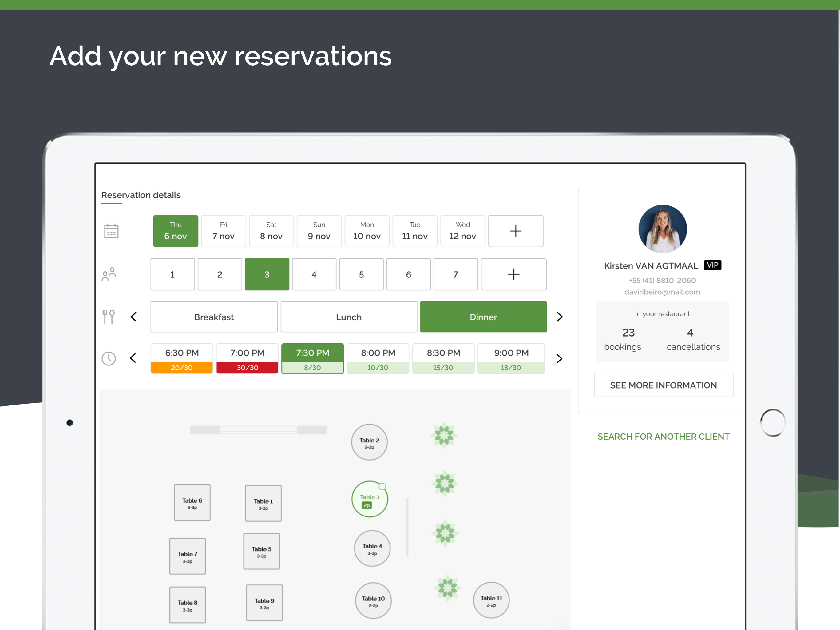Choose 6 guests
Image resolution: width=840 pixels, height=630 pixels.
click(x=408, y=274)
